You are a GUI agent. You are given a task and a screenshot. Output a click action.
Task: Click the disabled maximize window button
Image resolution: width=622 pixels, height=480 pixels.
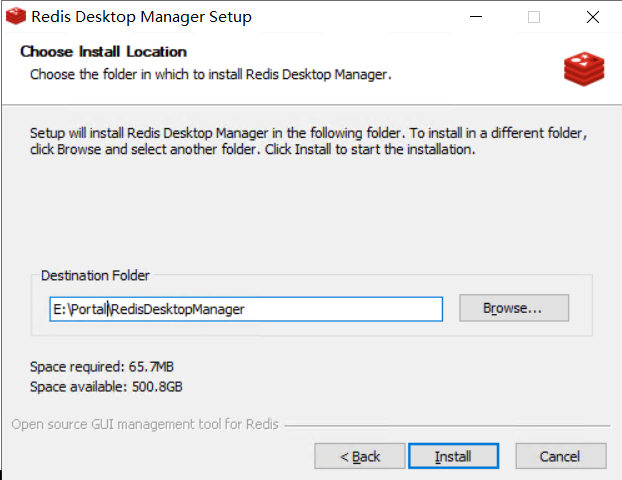[x=534, y=17]
